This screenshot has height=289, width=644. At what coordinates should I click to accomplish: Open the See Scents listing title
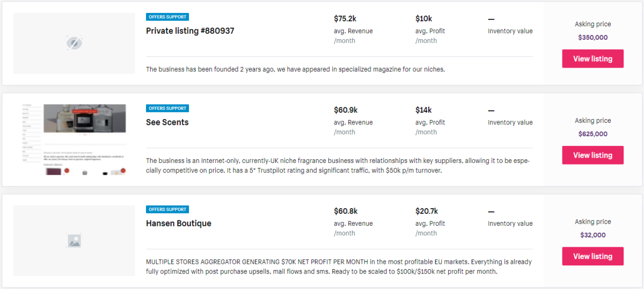pos(167,122)
